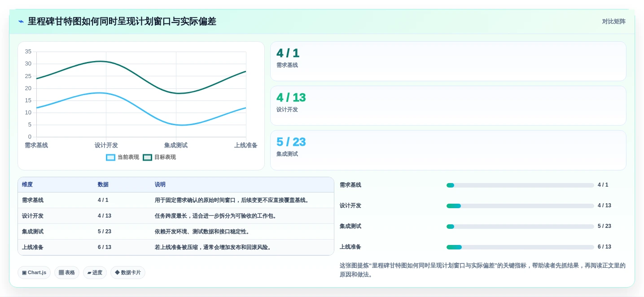This screenshot has height=297, width=644.
Task: Click description starting 任务跨度最长
Action: 217,216
